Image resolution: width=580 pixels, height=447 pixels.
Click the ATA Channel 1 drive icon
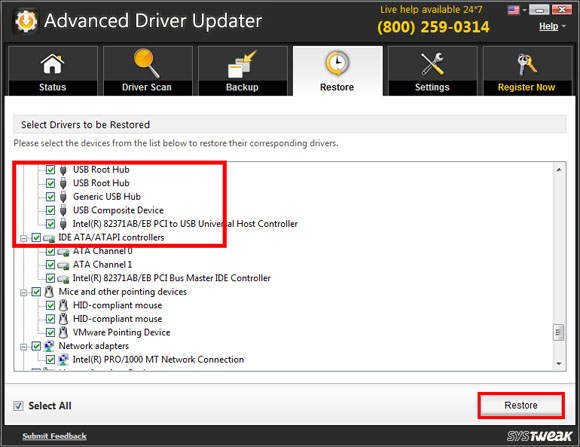tap(63, 265)
